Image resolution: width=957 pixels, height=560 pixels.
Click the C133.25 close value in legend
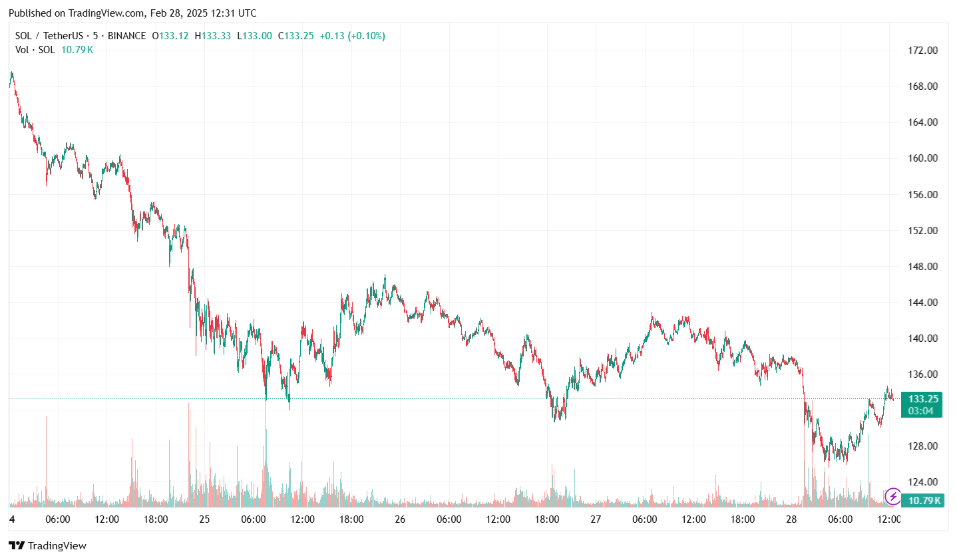[295, 36]
